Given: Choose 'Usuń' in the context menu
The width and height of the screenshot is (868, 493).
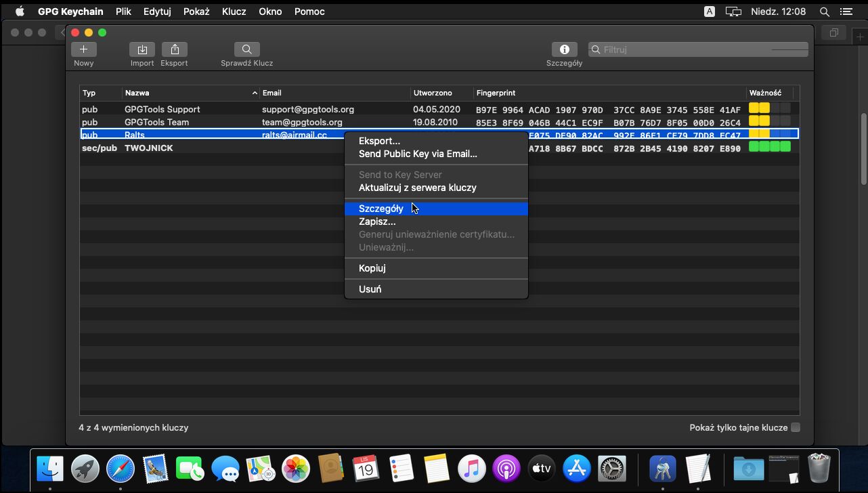Looking at the screenshot, I should [x=370, y=289].
